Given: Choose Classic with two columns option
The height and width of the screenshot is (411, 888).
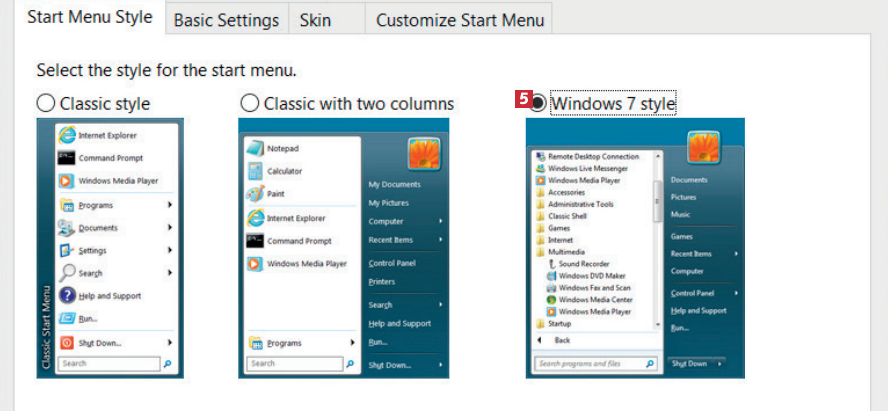Looking at the screenshot, I should (x=249, y=103).
